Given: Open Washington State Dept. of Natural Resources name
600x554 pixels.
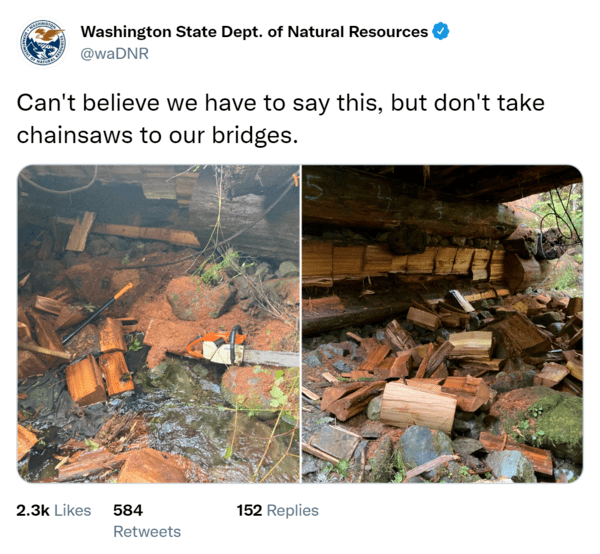Looking at the screenshot, I should pos(254,32).
